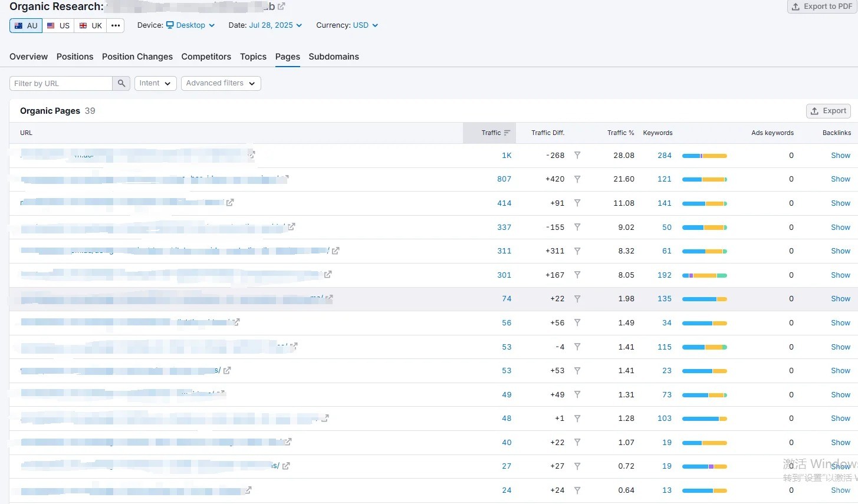Open the 192 keywords link
858x504 pixels.
click(x=665, y=275)
